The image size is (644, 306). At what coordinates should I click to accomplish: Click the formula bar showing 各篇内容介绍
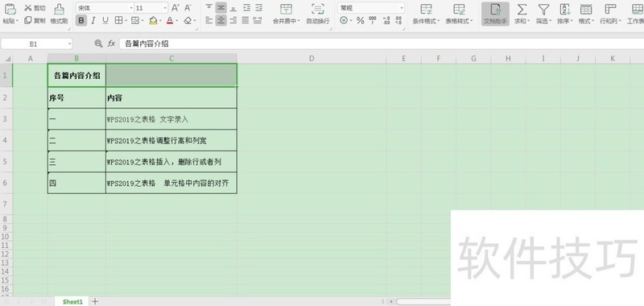coord(382,43)
